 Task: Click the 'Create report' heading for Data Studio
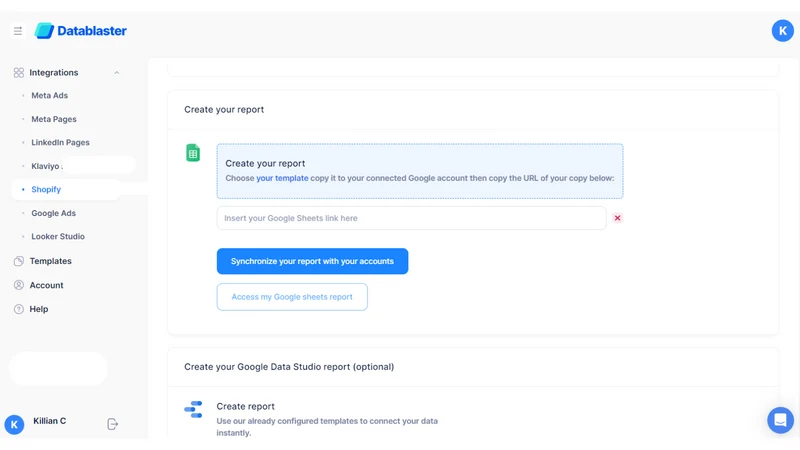245,406
